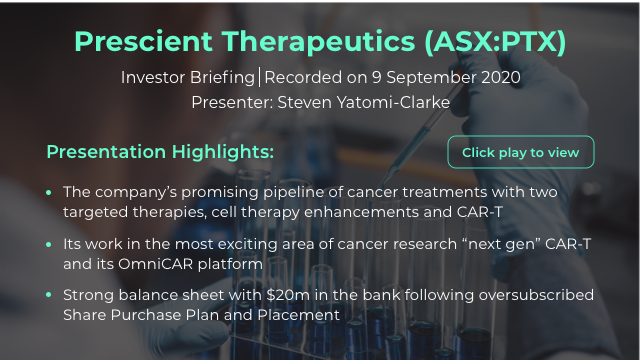Click the bullet dot before 'Its work in'
Viewport: 640px width, 360px height.
(x=49, y=244)
